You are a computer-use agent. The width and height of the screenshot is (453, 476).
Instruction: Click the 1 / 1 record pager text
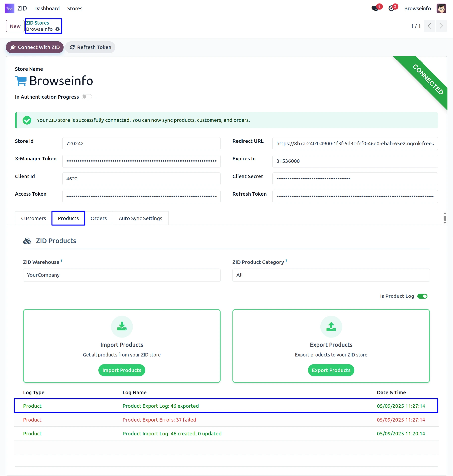416,26
